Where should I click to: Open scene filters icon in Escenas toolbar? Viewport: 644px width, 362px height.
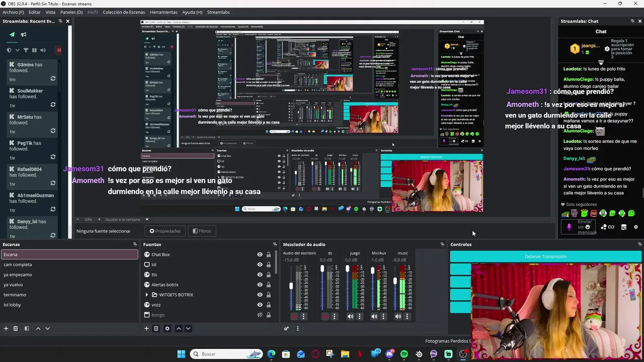pyautogui.click(x=27, y=328)
